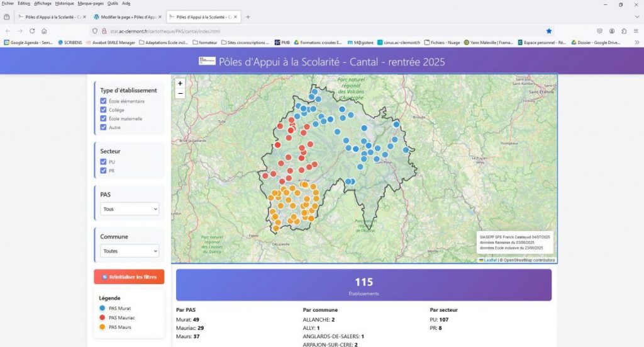Image resolution: width=644 pixels, height=347 pixels.
Task: Open the Commune dropdown showing Toutes
Action: pyautogui.click(x=130, y=251)
